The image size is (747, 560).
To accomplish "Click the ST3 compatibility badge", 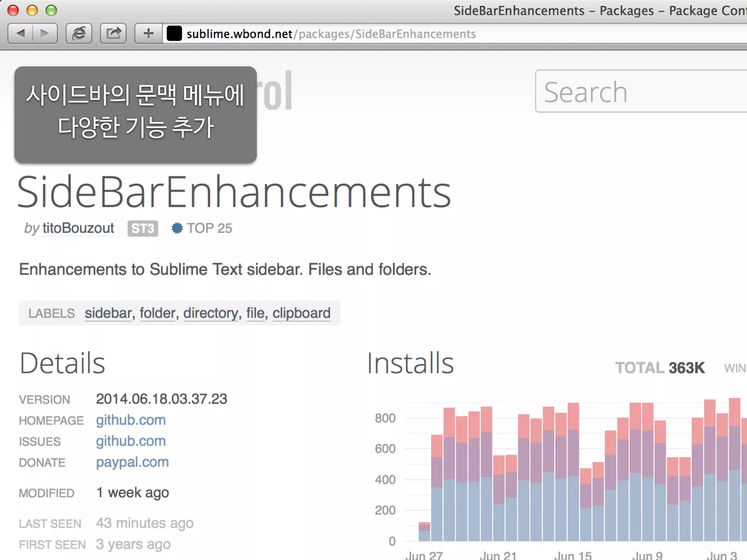I will click(x=143, y=229).
